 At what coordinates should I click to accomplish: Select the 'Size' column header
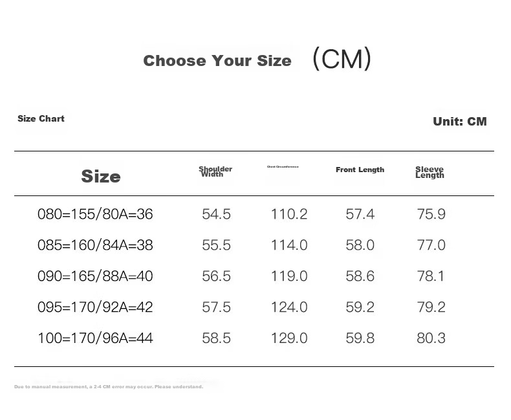101,176
